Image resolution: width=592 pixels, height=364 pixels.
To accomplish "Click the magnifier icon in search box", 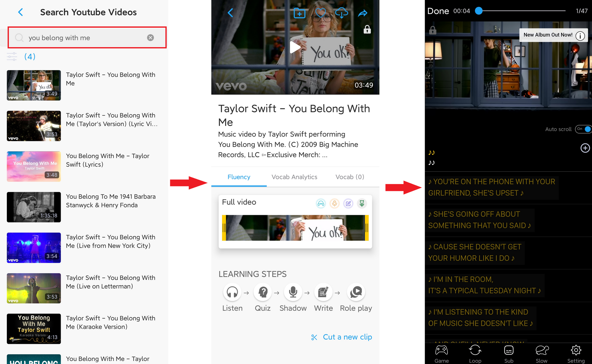I will (19, 38).
